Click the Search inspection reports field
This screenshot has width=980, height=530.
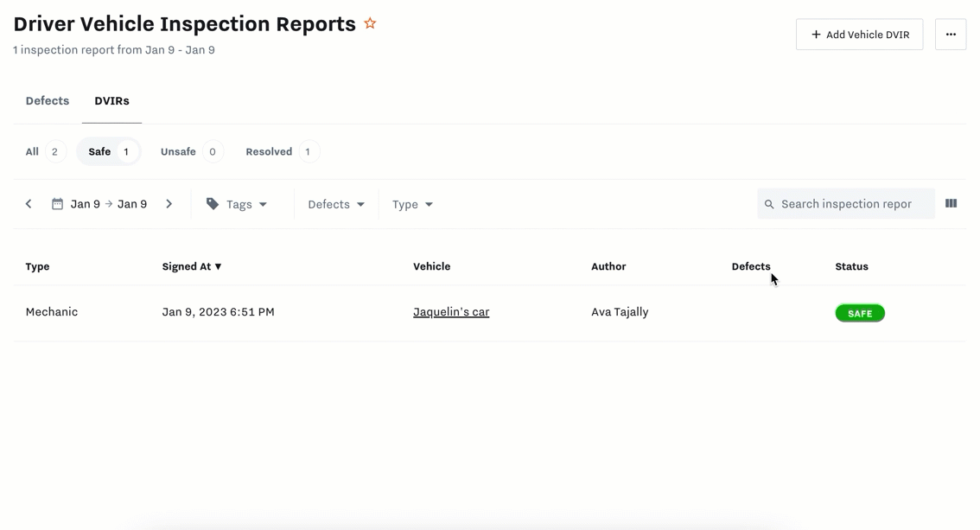tap(851, 204)
